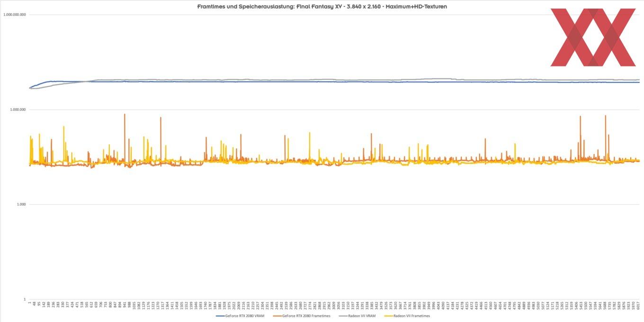Click the 1.000 y-axis label
Screen dimensions: 644x322
click(x=21, y=204)
